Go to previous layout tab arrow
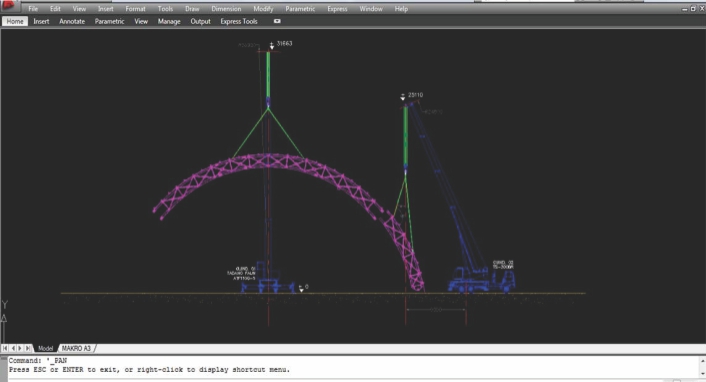The height and width of the screenshot is (382, 706). (x=13, y=348)
